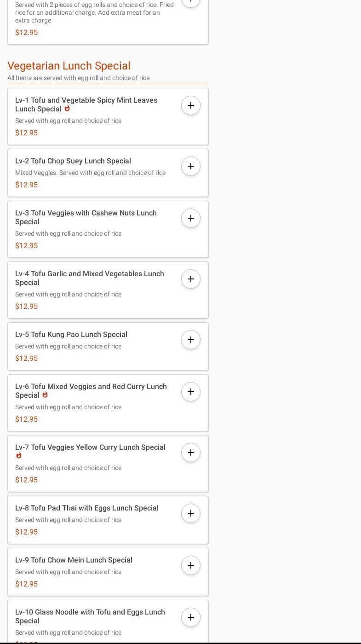Tap plus beside Lv-7 Tofu Yellow Curry

point(191,453)
